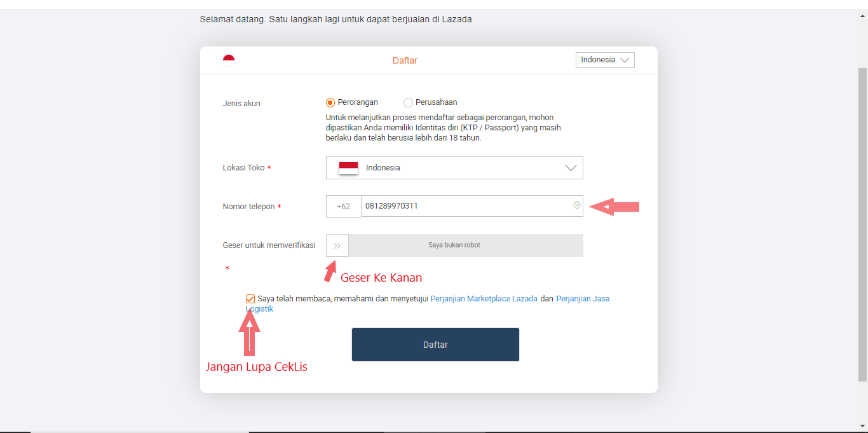
Task: Click the Geser untuk memverifikasi label
Action: [x=269, y=245]
